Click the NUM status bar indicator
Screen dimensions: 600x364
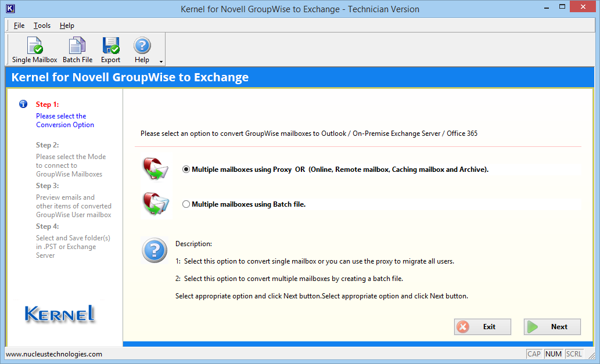(554, 354)
